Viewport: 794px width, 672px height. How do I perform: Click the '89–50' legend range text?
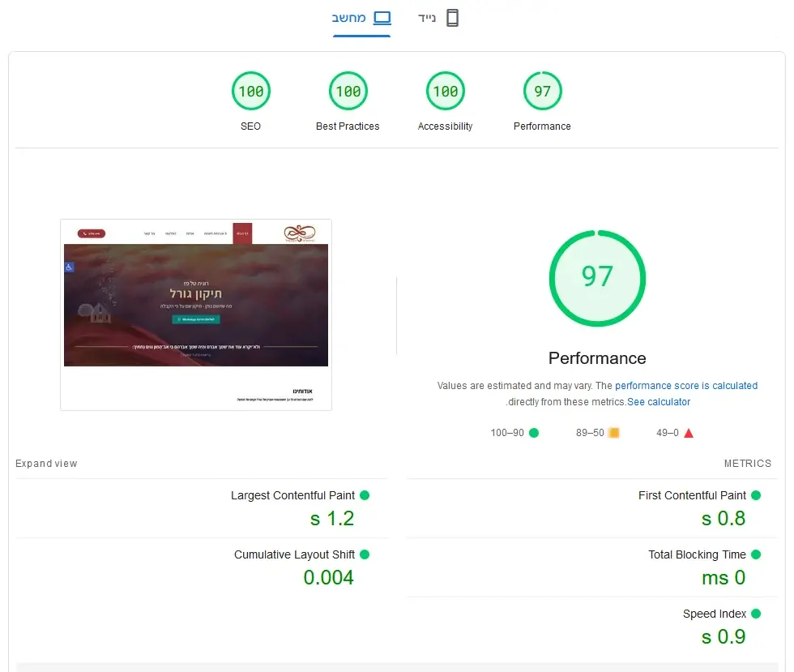point(590,433)
